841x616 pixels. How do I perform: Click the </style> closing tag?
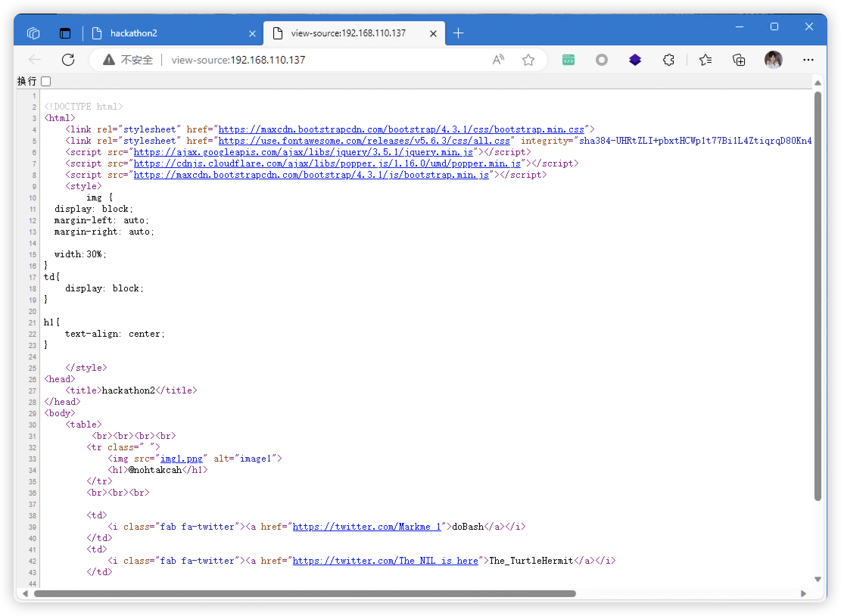click(x=86, y=368)
